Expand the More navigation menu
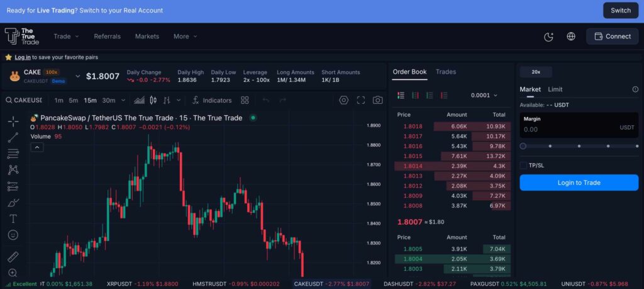644x289 pixels. click(186, 36)
